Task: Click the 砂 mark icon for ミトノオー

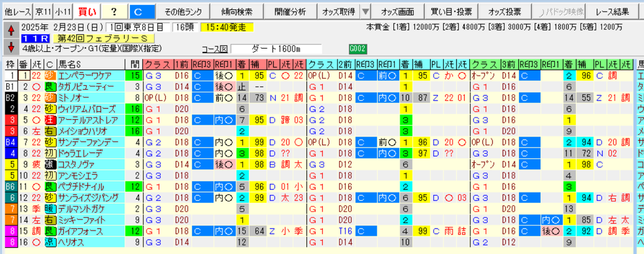Action: (50, 98)
